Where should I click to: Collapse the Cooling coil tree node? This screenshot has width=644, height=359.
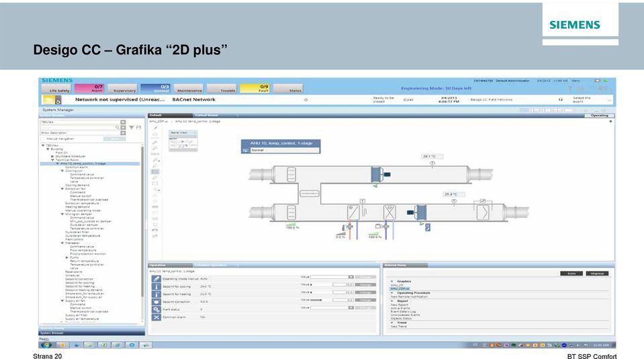click(x=62, y=171)
